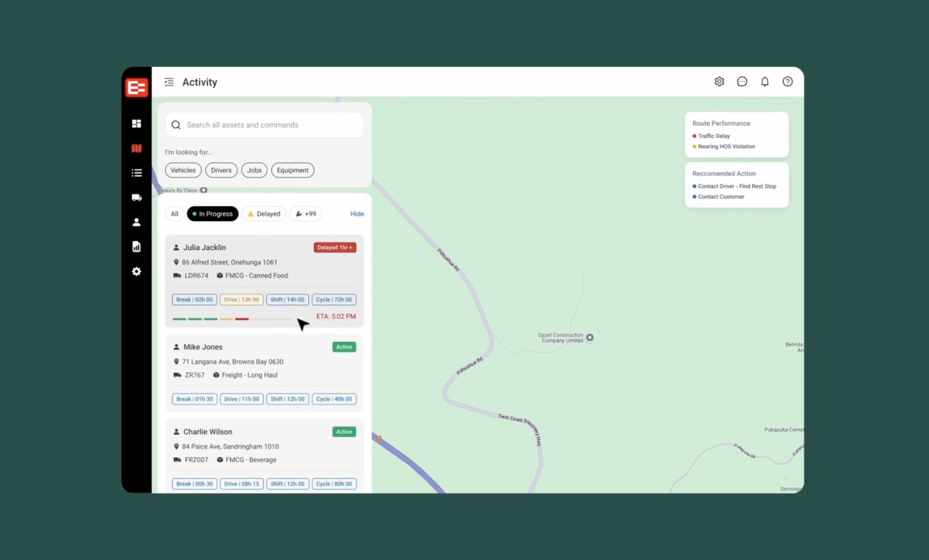Click the 71 Langana Ave, Browns Bay address

click(233, 362)
